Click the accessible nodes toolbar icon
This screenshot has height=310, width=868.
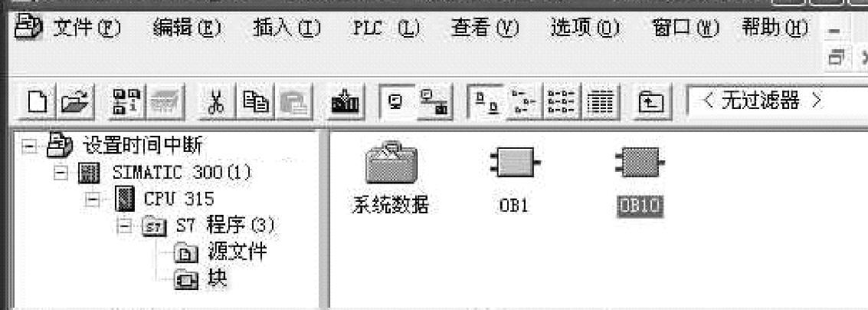pos(126,102)
